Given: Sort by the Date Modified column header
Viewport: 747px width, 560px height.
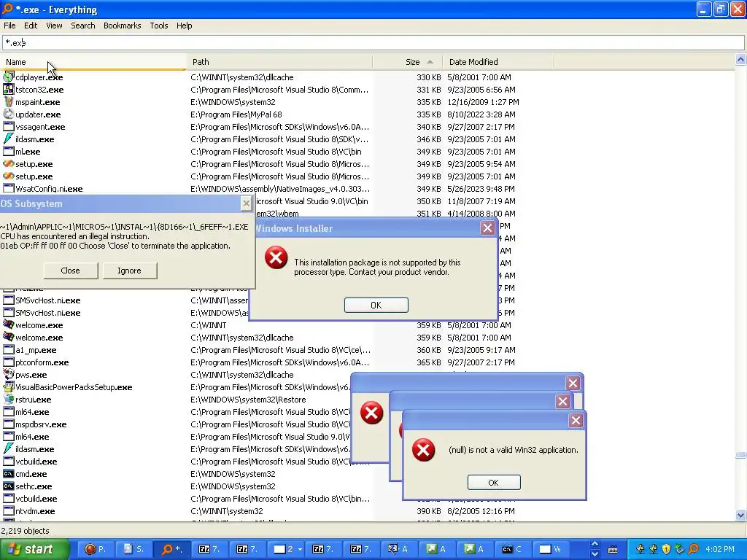Looking at the screenshot, I should point(499,62).
